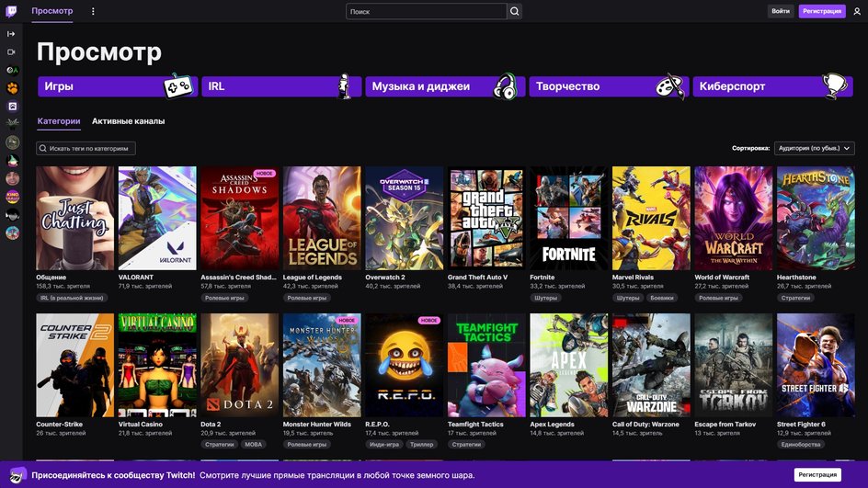This screenshot has width=868, height=488.
Task: Click the Боевики tag under Marvel Rivals
Action: 662,298
